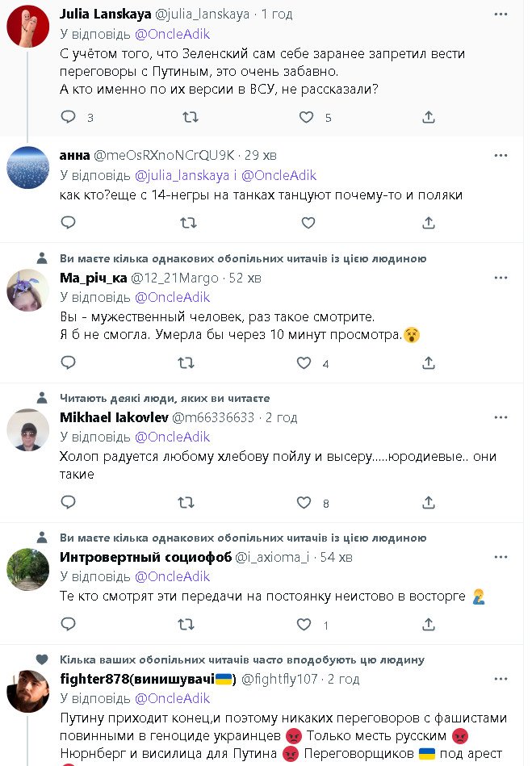The width and height of the screenshot is (532, 766).
Task: Reply to анна's tweet
Action: (x=69, y=222)
